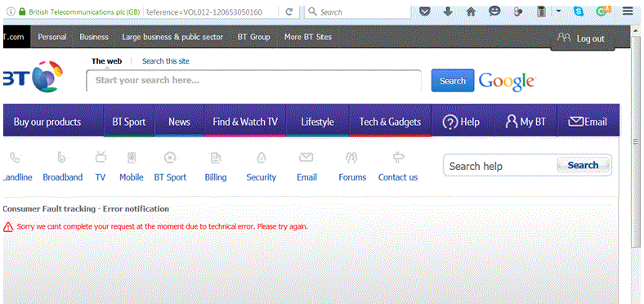Open Large business & public sector

click(172, 37)
